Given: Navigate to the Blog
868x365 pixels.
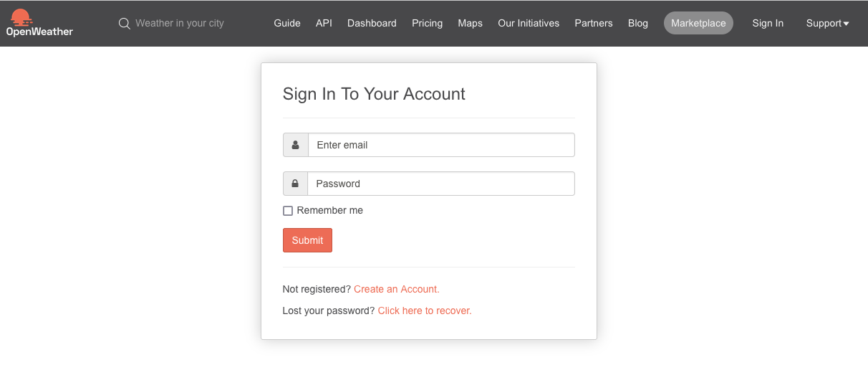Looking at the screenshot, I should pos(637,23).
